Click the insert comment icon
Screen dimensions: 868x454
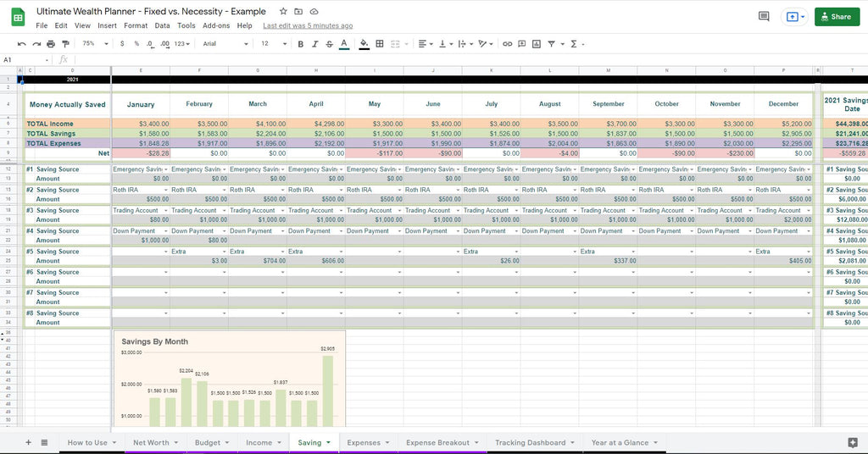pos(521,44)
